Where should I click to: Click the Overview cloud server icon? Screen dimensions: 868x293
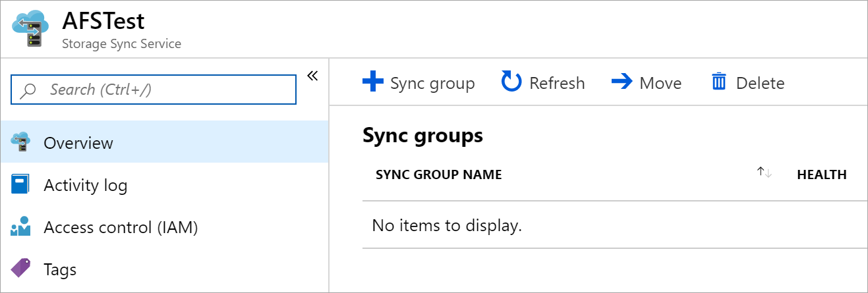tap(21, 142)
